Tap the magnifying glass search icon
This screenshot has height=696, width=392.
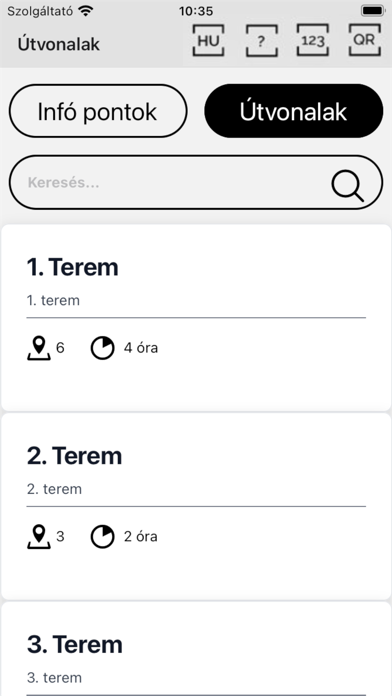coord(348,186)
